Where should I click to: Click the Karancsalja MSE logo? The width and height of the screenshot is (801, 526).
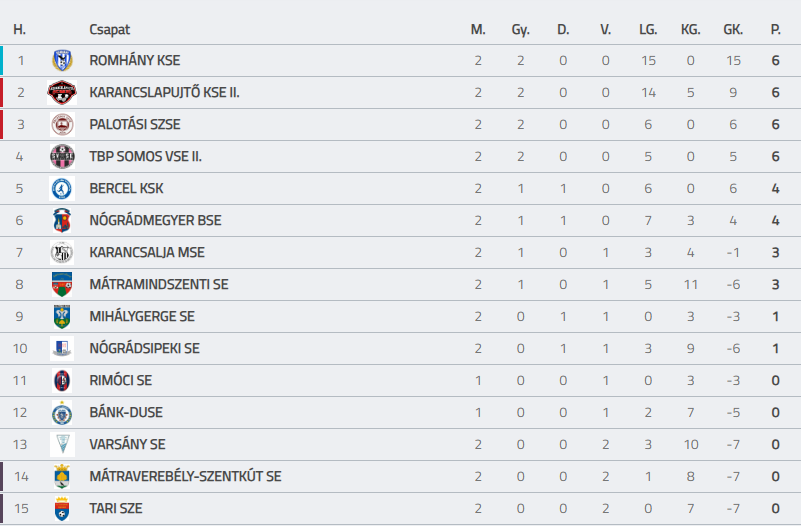pyautogui.click(x=62, y=252)
